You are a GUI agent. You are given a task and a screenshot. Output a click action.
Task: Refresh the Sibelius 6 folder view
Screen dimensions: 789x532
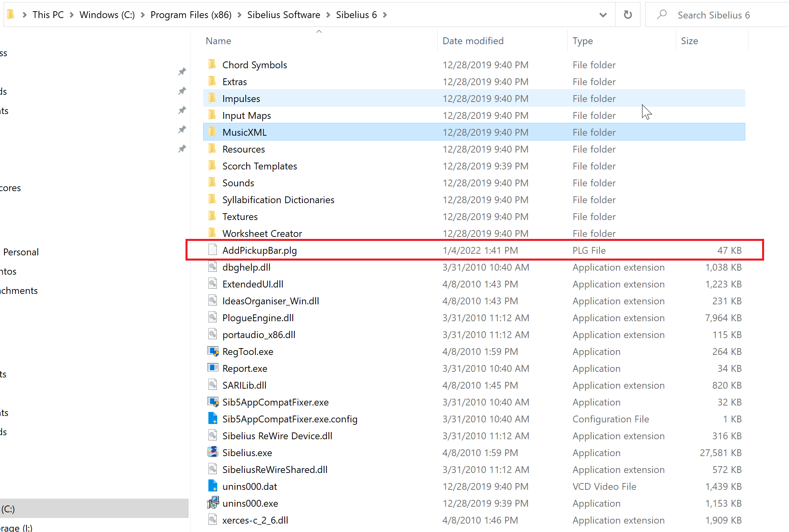point(628,15)
